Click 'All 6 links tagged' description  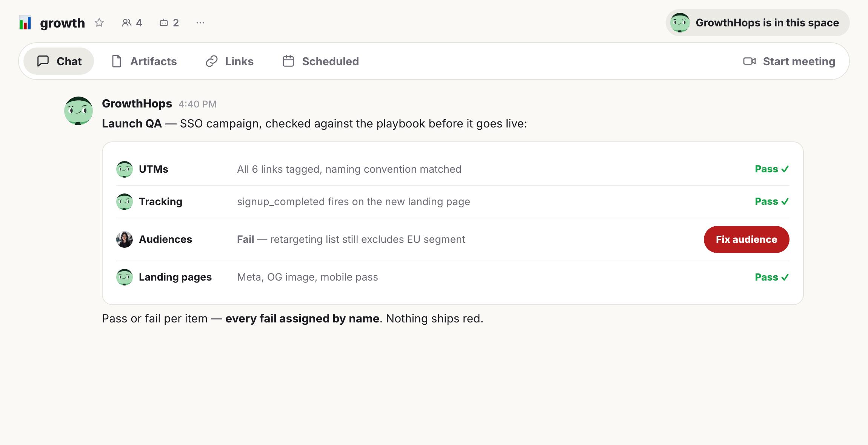pos(349,169)
